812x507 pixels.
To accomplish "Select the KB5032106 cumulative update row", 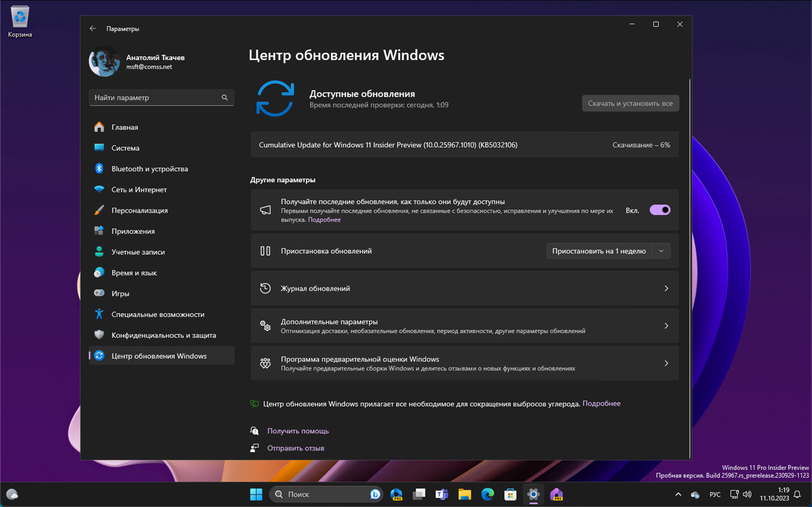I will coord(464,145).
